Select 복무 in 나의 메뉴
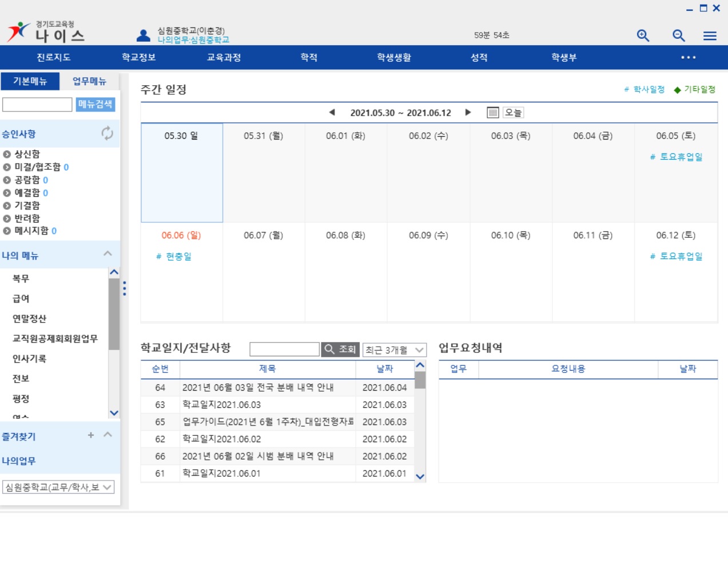Image resolution: width=728 pixels, height=572 pixels. 21,279
